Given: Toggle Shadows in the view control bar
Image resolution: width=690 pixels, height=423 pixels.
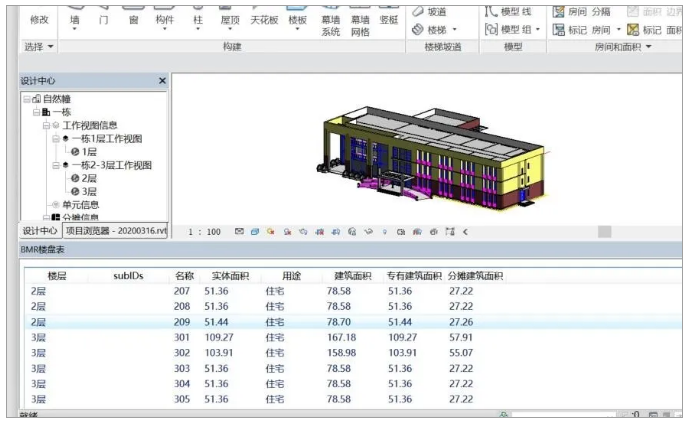Looking at the screenshot, I should (x=287, y=232).
